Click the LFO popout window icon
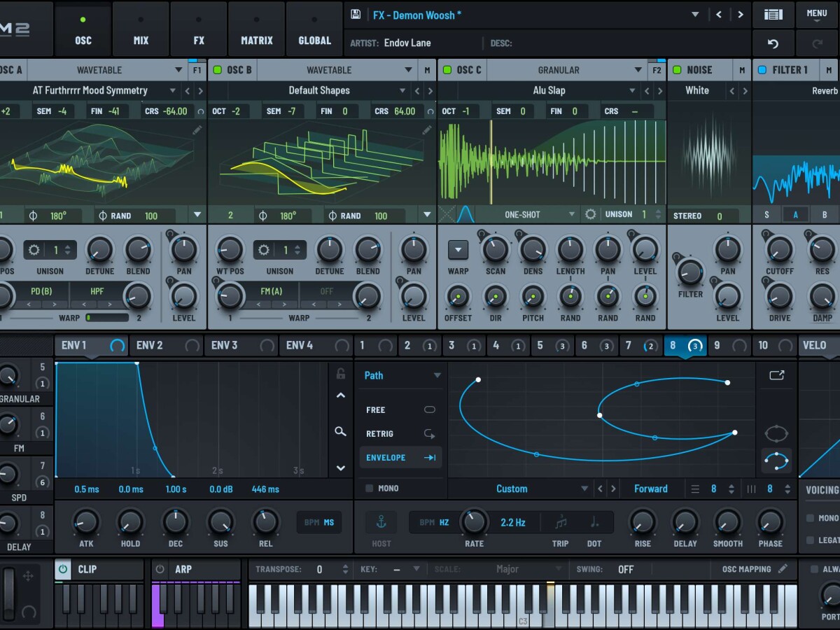The width and height of the screenshot is (840, 630). point(776,375)
